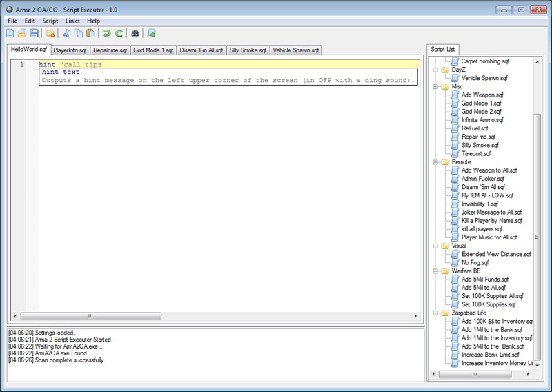Undo the last edit
The height and width of the screenshot is (392, 552).
coord(107,33)
